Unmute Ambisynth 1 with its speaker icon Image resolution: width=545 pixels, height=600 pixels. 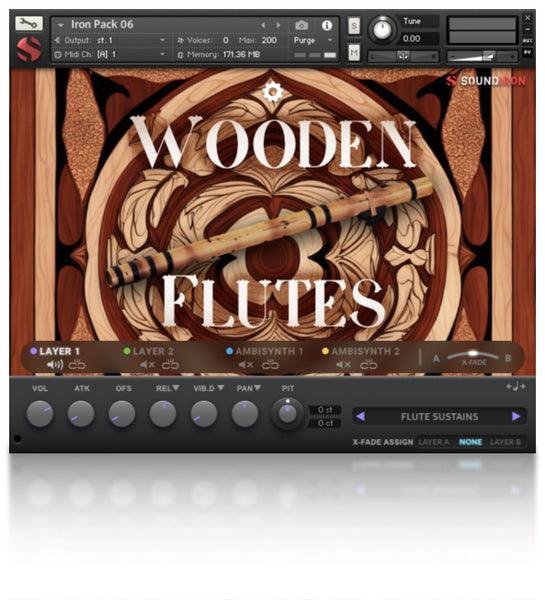246,365
